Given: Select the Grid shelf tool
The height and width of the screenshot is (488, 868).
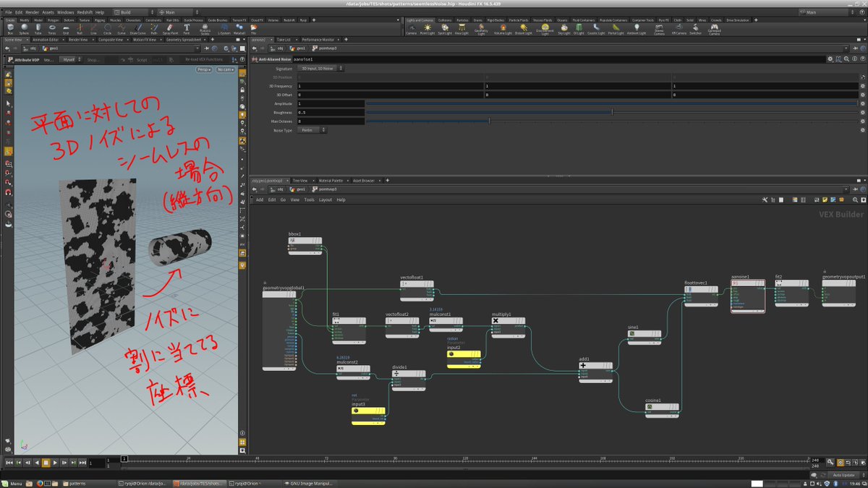Looking at the screenshot, I should (65, 29).
